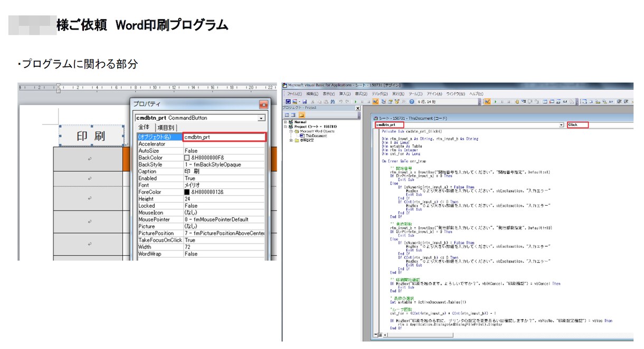Open the ファイル(F) menu
The image size is (644, 349).
point(295,94)
